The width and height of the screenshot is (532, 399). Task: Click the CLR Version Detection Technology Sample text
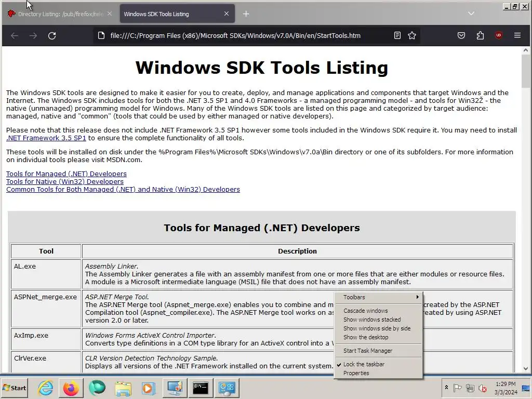click(x=151, y=358)
